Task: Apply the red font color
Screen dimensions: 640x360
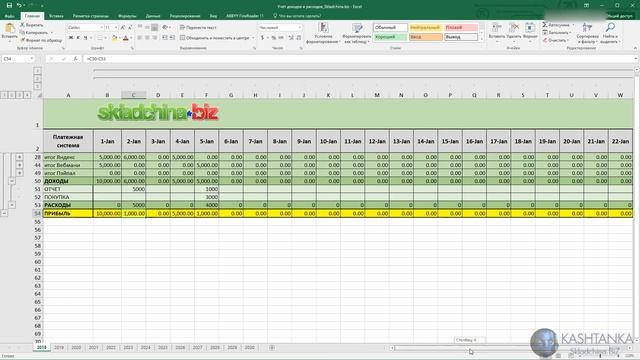Action: click(126, 38)
